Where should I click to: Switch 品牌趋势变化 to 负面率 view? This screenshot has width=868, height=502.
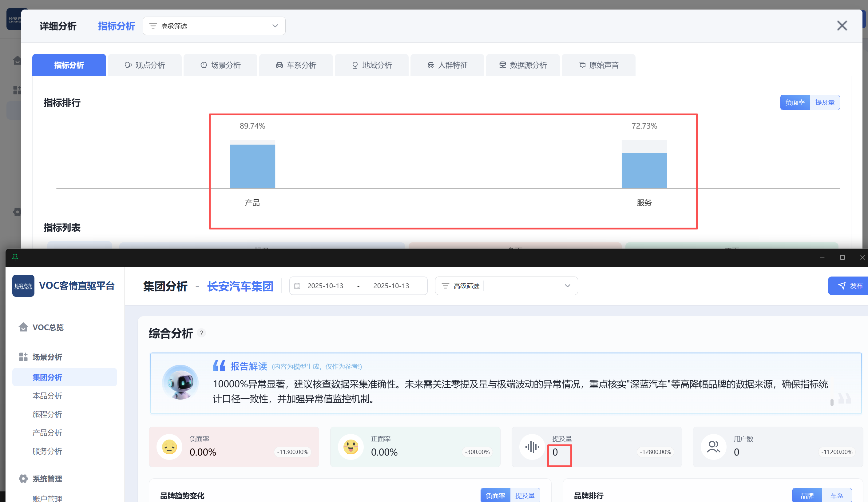coord(495,496)
